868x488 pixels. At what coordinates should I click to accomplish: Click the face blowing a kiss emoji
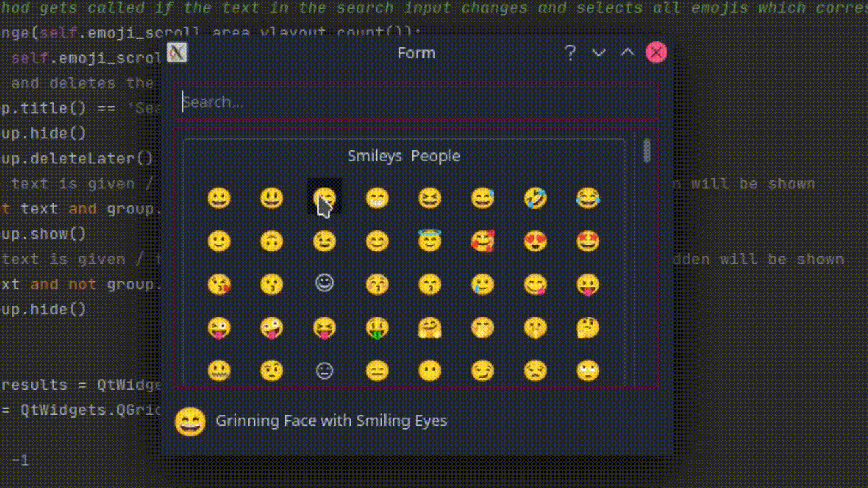tap(218, 285)
